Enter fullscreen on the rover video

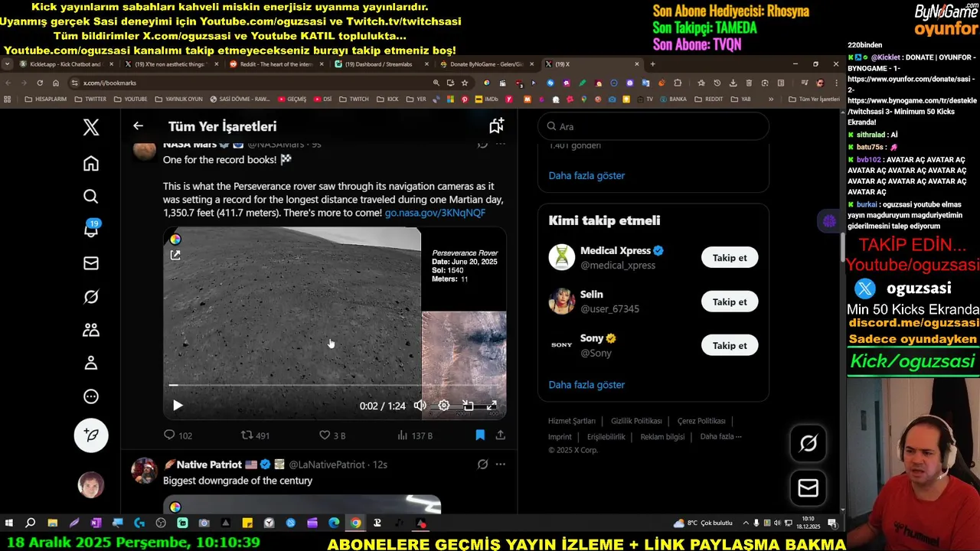click(x=492, y=406)
